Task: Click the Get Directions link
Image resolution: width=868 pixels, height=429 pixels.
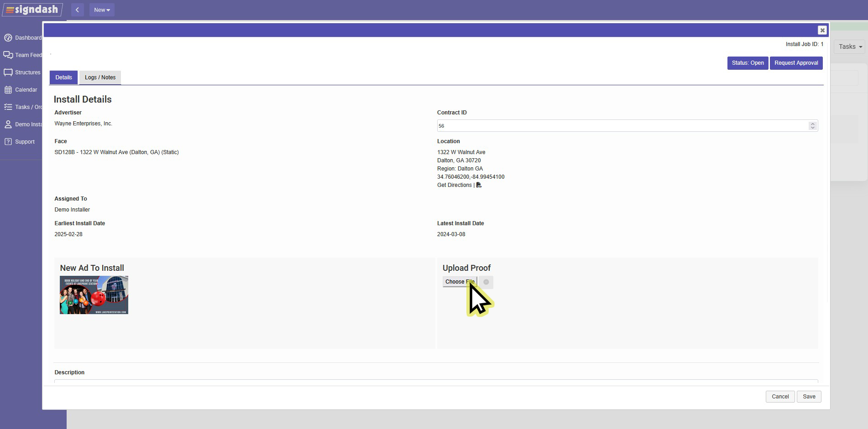Action: (x=454, y=185)
